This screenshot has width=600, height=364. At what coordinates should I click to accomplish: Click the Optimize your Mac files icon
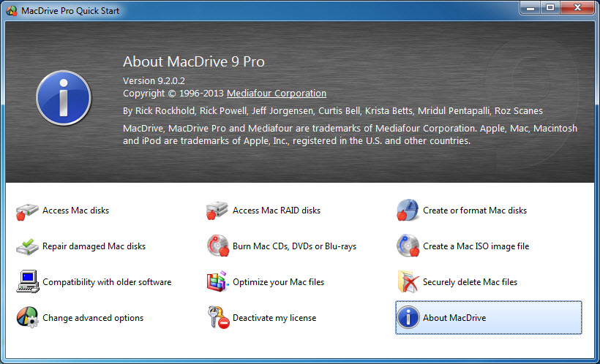217,282
